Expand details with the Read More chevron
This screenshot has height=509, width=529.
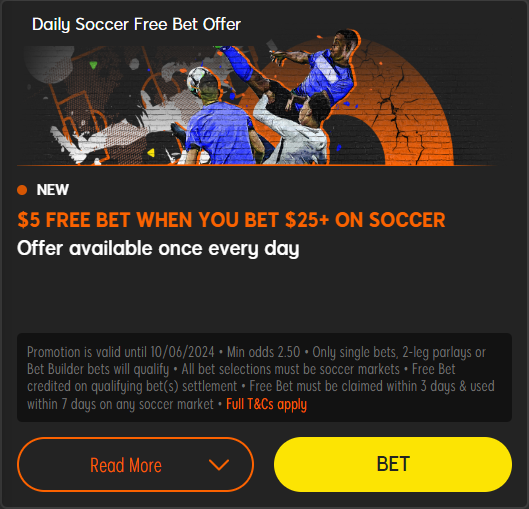point(219,464)
